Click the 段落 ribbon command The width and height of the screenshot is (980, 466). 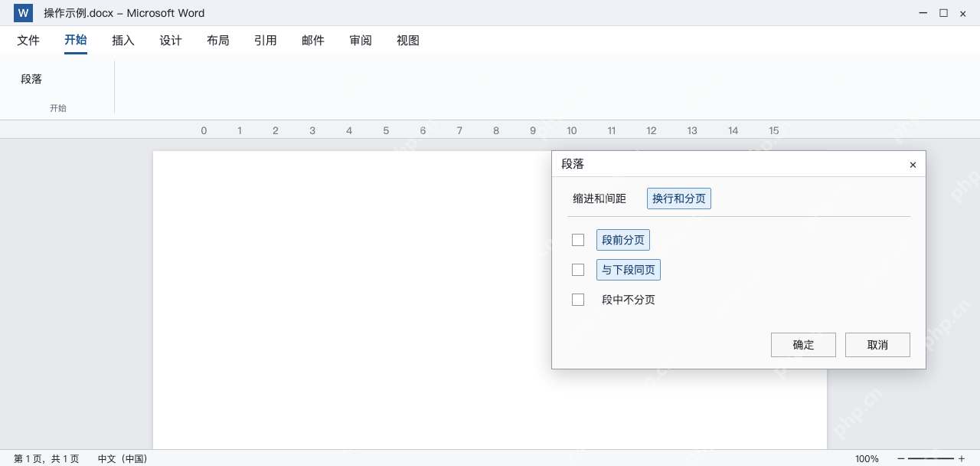point(31,79)
